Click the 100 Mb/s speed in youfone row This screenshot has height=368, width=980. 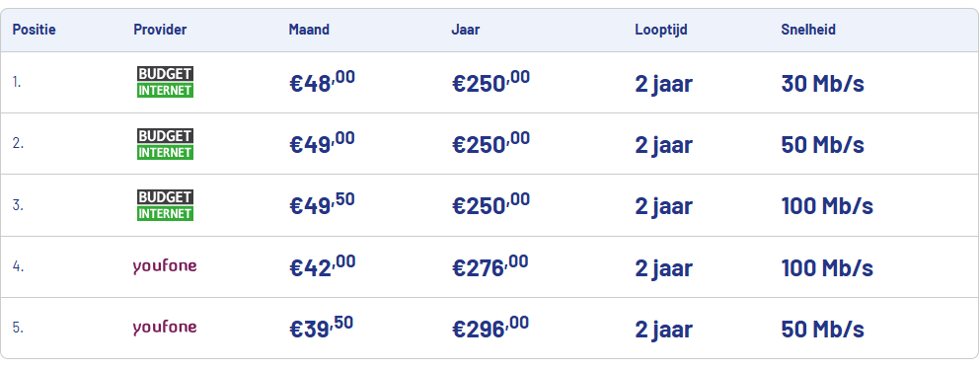coord(827,268)
